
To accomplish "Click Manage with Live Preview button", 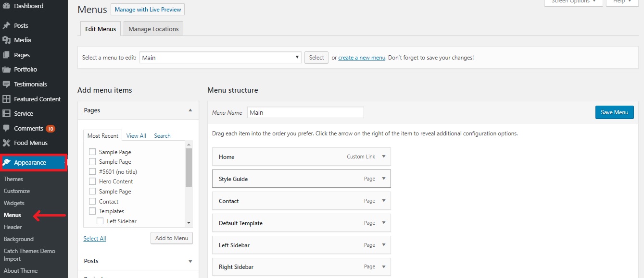I will [x=148, y=10].
